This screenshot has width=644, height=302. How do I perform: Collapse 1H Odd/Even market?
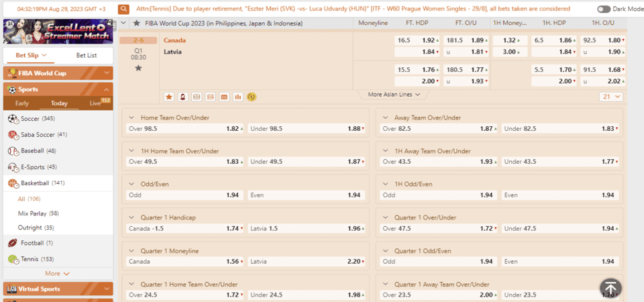click(386, 184)
